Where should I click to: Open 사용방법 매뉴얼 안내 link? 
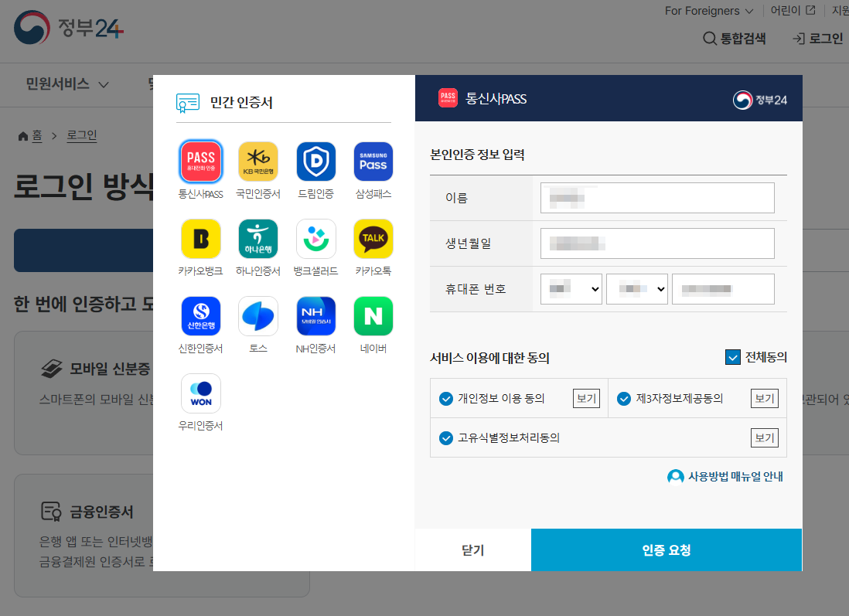[x=735, y=477]
